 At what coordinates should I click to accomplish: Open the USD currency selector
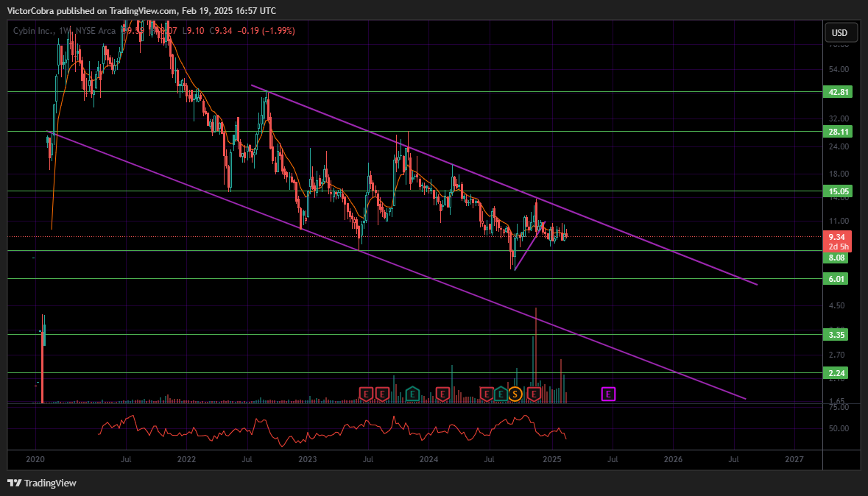839,32
